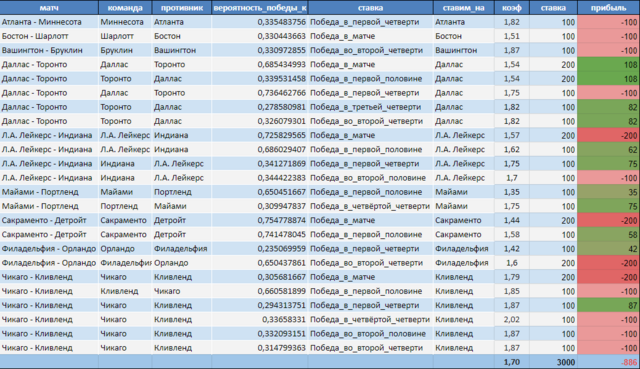Click the прибыль column header
640x369 pixels.
(x=608, y=8)
